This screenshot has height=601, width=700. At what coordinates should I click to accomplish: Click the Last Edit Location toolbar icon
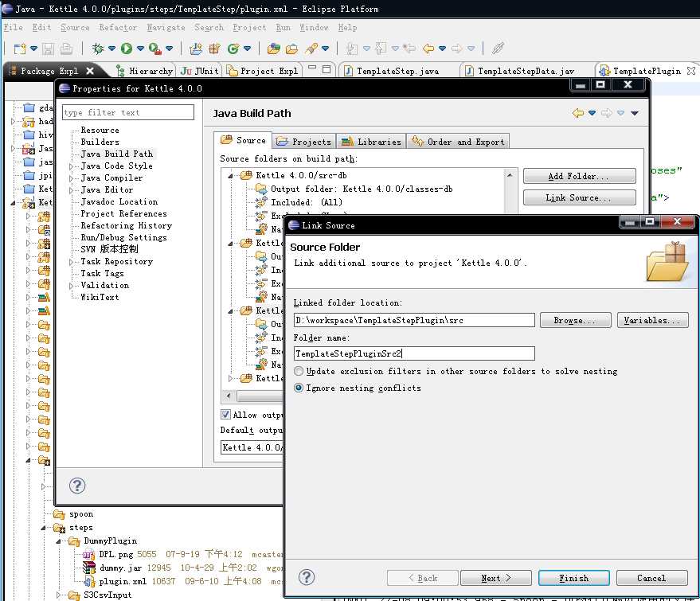409,49
